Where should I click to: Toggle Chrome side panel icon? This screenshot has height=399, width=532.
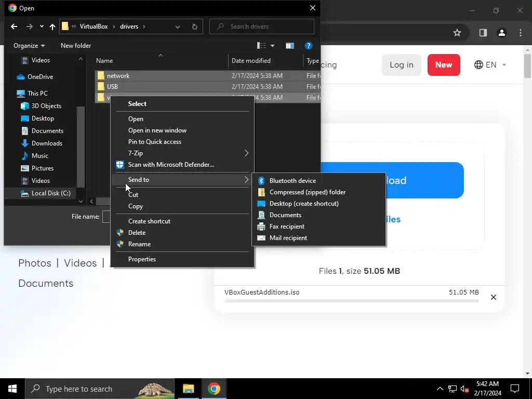click(x=483, y=33)
